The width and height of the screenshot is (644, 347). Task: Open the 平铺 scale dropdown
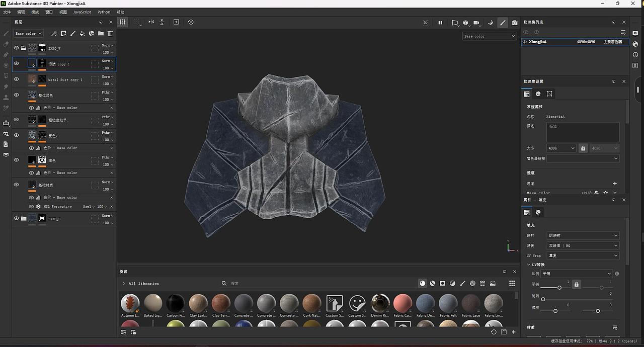click(577, 274)
